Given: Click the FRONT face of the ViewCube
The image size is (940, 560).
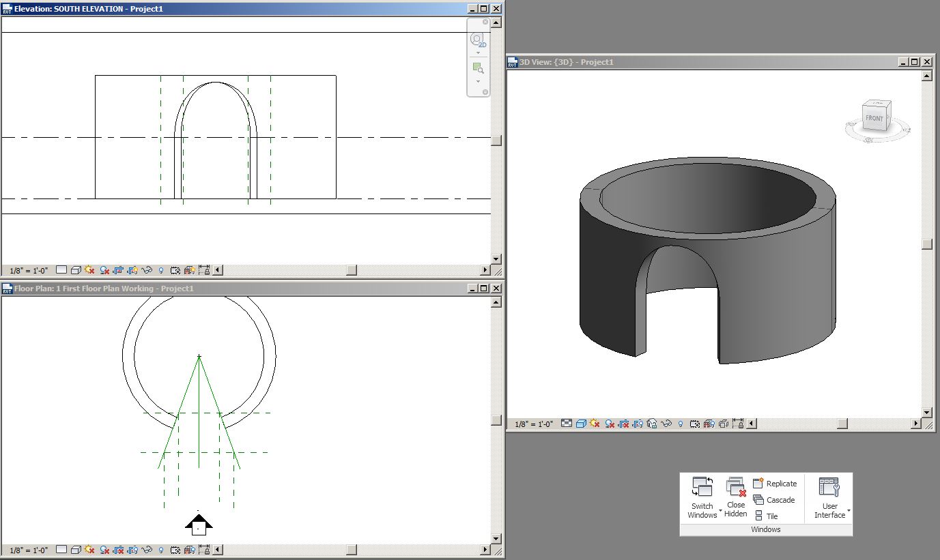Looking at the screenshot, I should [x=874, y=118].
